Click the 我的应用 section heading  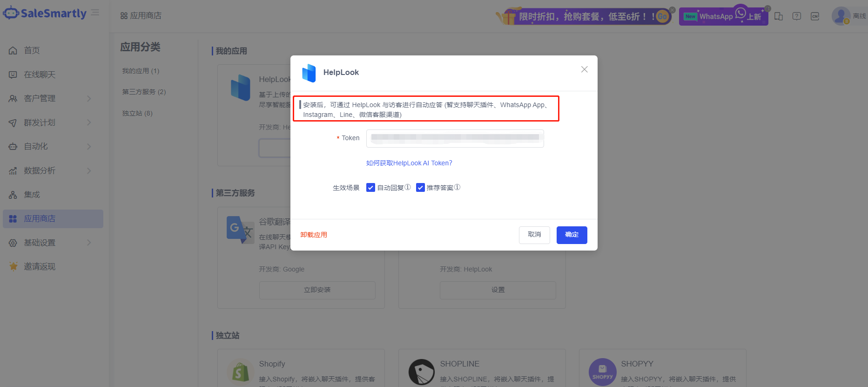[231, 51]
